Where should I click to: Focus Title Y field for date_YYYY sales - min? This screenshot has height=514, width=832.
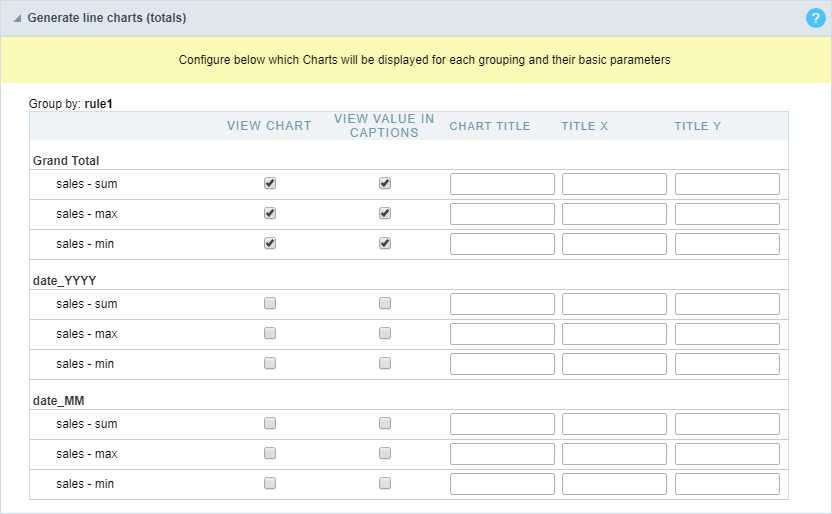point(727,364)
